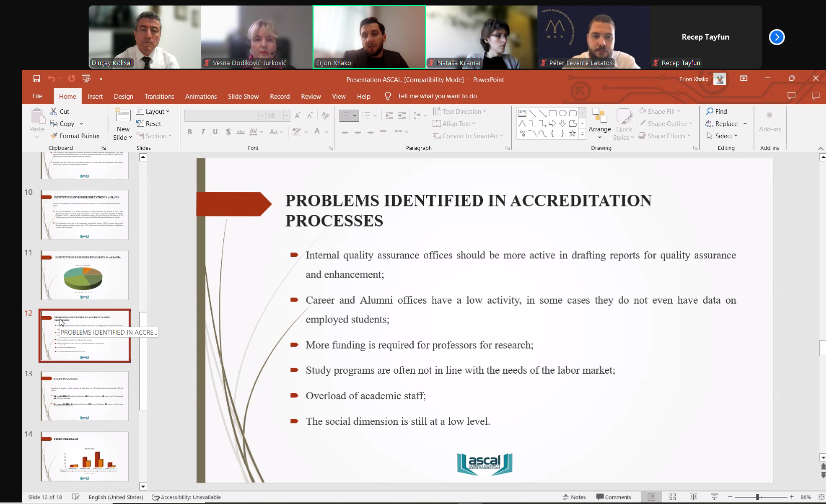This screenshot has width=826, height=504.
Task: Click the Save icon in title bar
Action: point(37,79)
